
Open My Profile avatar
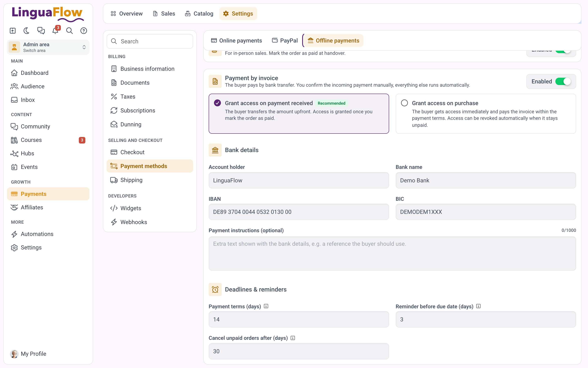[14, 354]
